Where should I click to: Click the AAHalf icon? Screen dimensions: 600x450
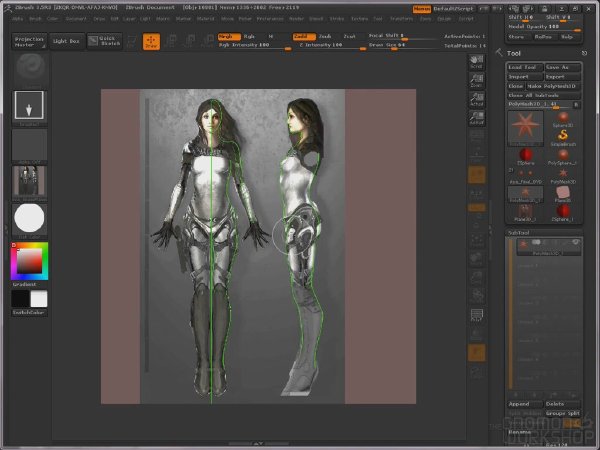pos(476,118)
